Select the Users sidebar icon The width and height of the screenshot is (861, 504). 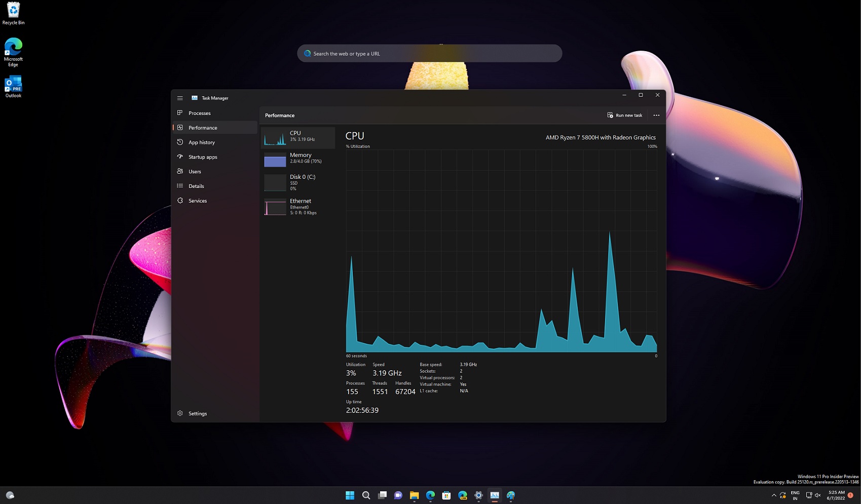(x=180, y=171)
